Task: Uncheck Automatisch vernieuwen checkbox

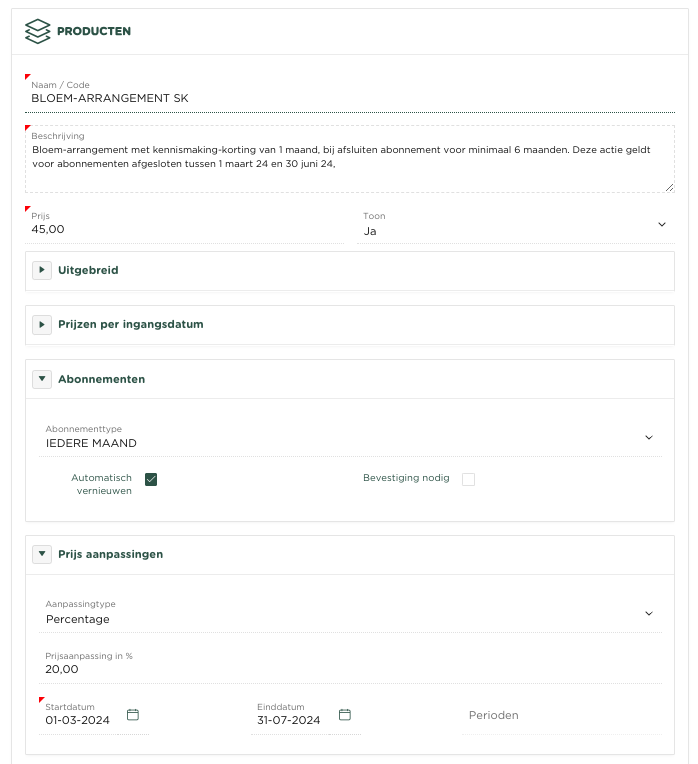Action: point(151,479)
